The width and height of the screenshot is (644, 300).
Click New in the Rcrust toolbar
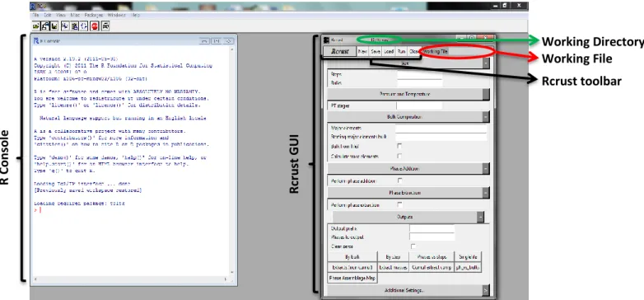click(x=362, y=52)
